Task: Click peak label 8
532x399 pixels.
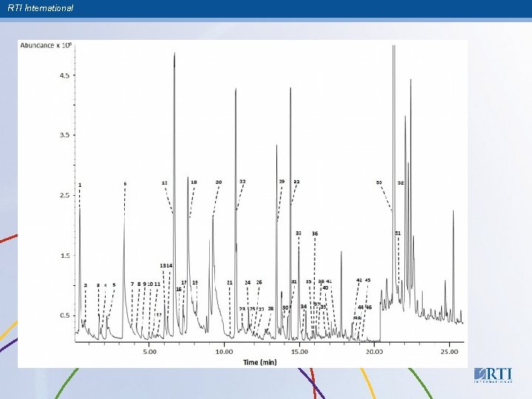Action: pos(139,284)
